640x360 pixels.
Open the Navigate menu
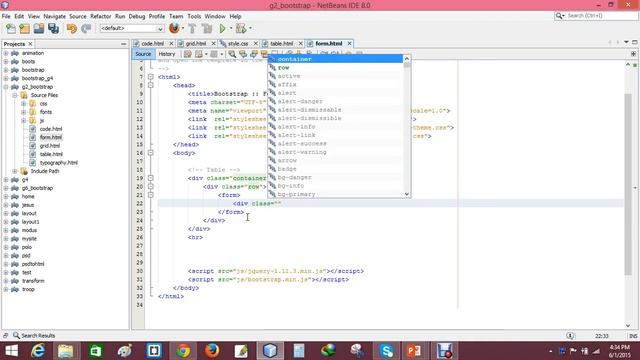pyautogui.click(x=54, y=16)
